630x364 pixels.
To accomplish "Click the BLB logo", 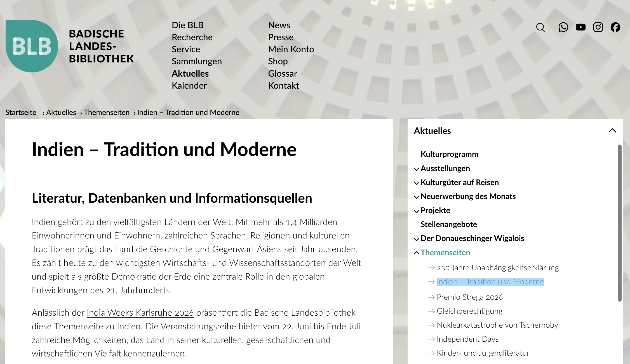I will click(32, 46).
